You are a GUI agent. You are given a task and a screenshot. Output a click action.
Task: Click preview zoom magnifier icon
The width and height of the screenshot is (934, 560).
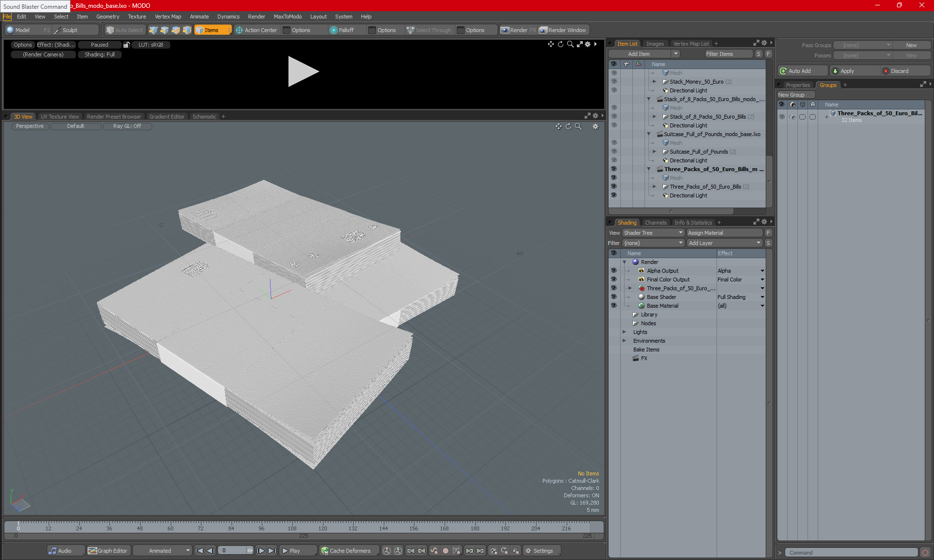(570, 44)
